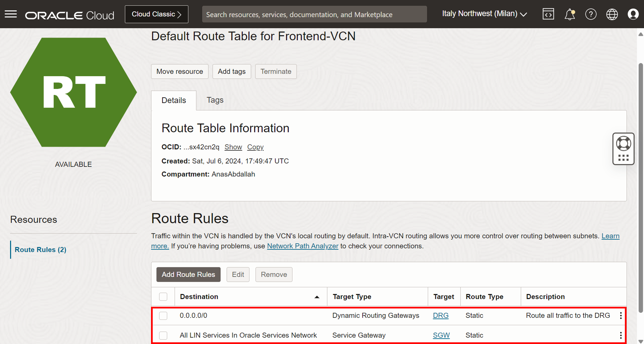Open the support lifebuoy widget

point(623,144)
